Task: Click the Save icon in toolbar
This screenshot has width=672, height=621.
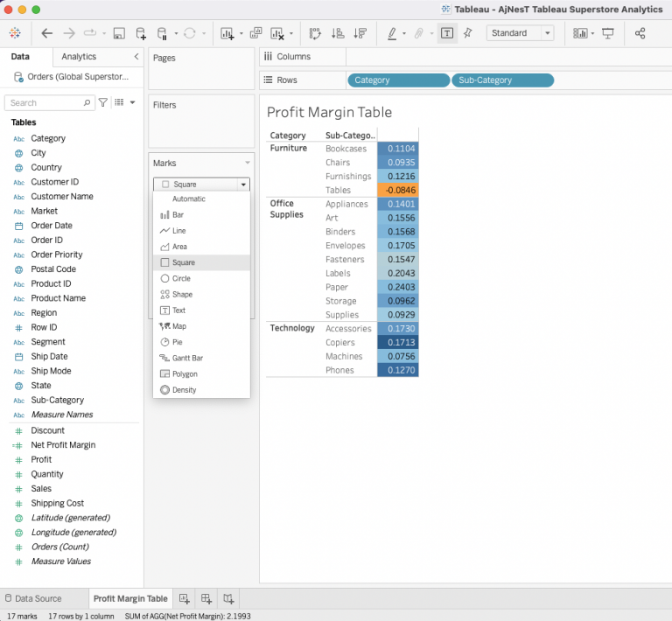Action: click(x=118, y=33)
